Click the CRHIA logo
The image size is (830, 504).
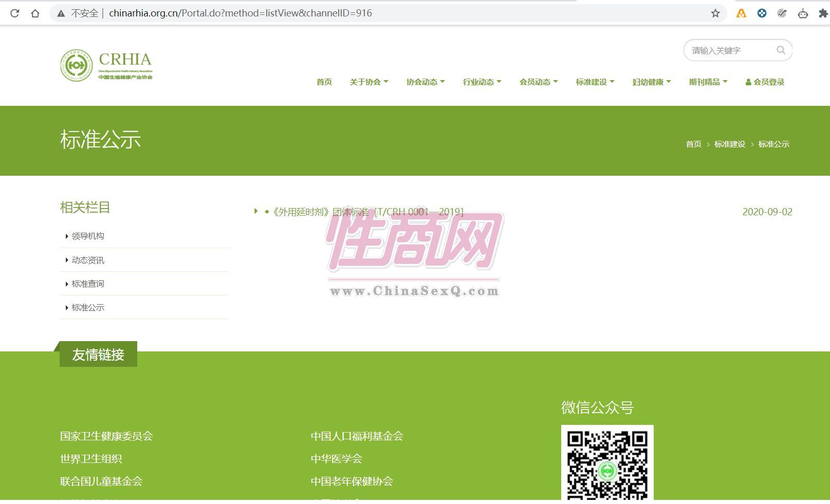pos(106,66)
